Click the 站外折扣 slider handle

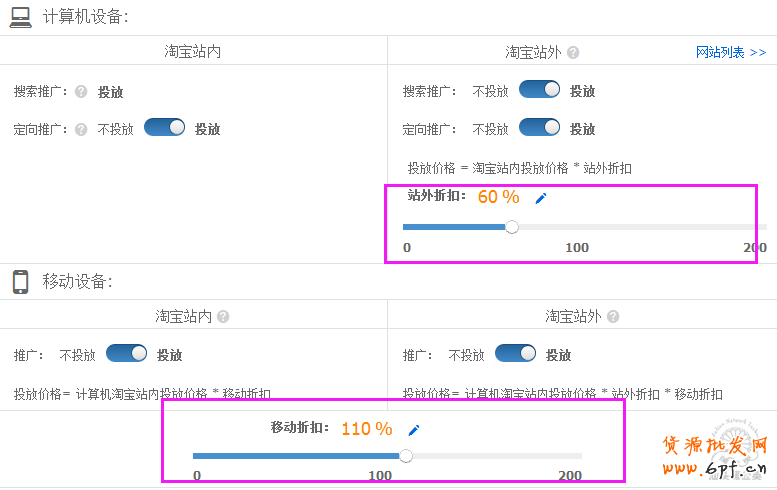point(512,227)
